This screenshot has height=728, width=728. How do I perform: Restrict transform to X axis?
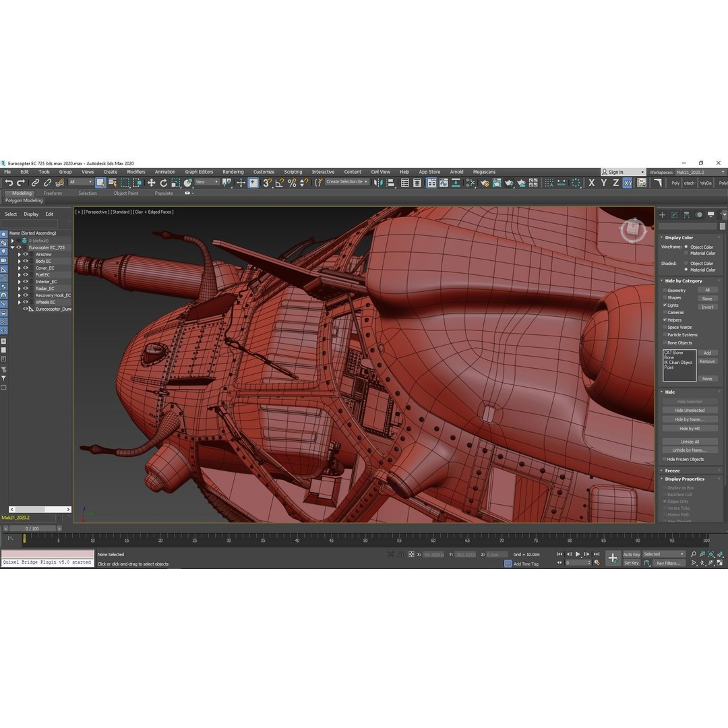click(592, 183)
